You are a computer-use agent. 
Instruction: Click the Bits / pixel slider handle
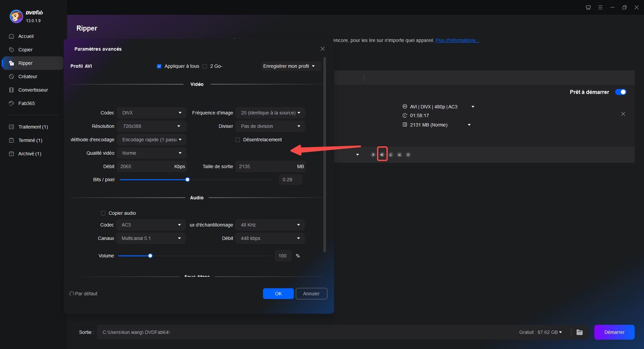point(187,180)
